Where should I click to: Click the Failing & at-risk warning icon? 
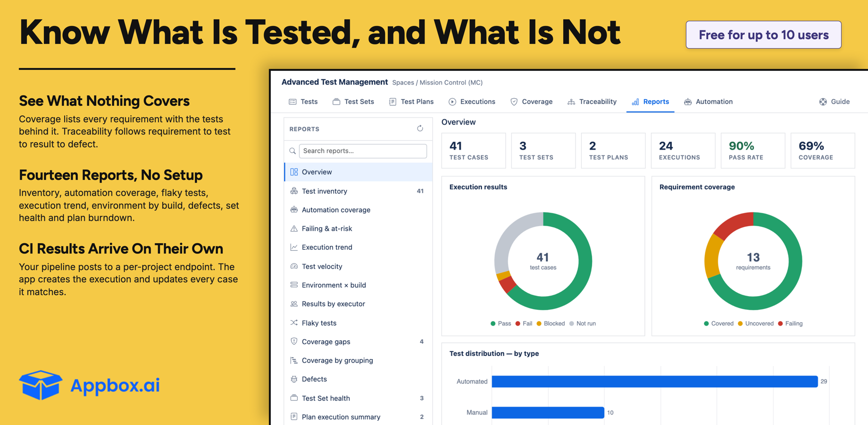[294, 229]
